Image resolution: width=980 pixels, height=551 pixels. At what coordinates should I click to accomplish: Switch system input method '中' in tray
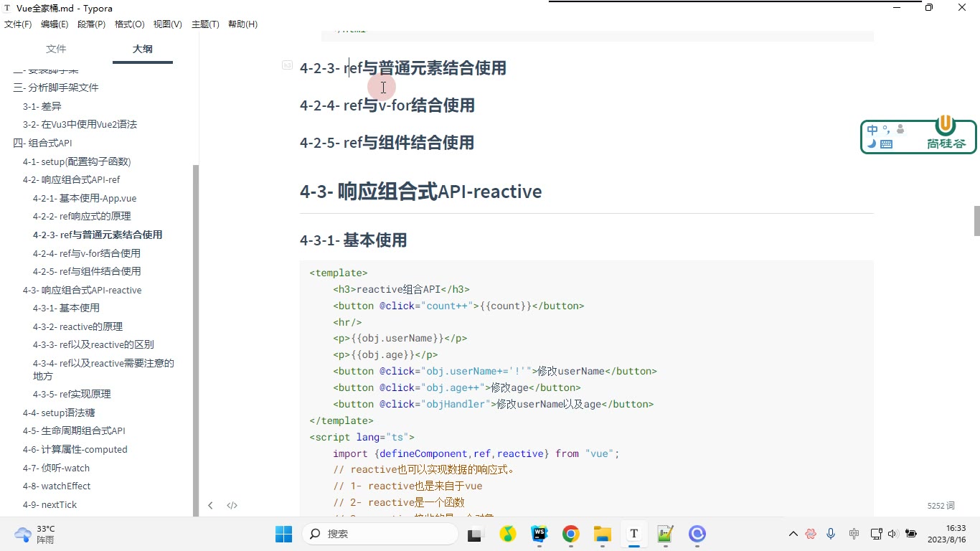tap(854, 534)
